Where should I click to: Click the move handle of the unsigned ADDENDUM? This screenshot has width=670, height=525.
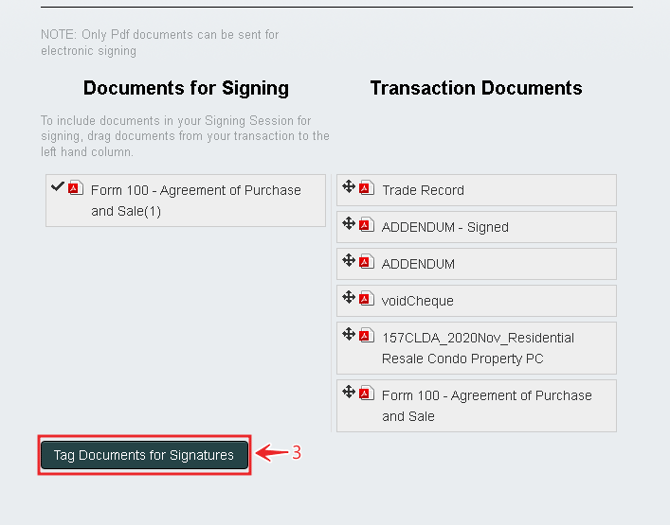pyautogui.click(x=349, y=261)
